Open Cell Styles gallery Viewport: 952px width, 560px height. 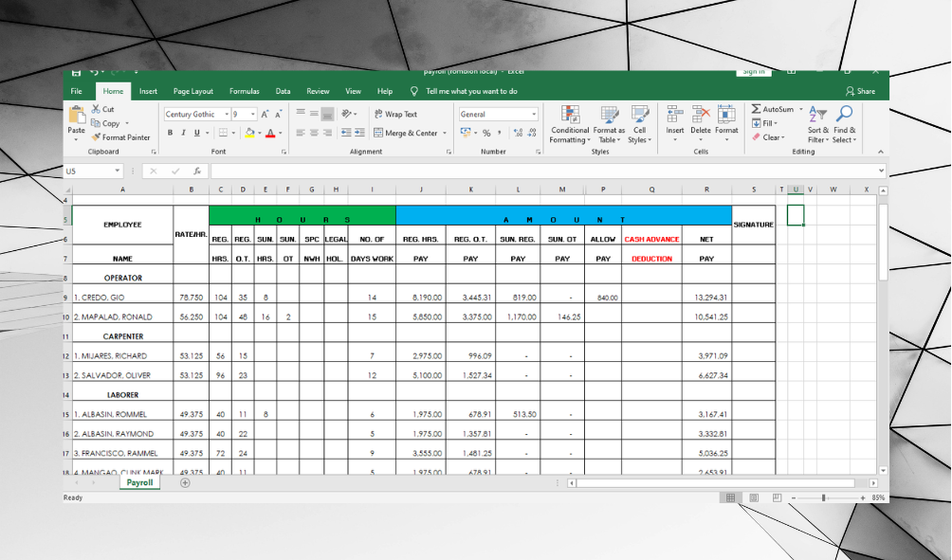[640, 125]
